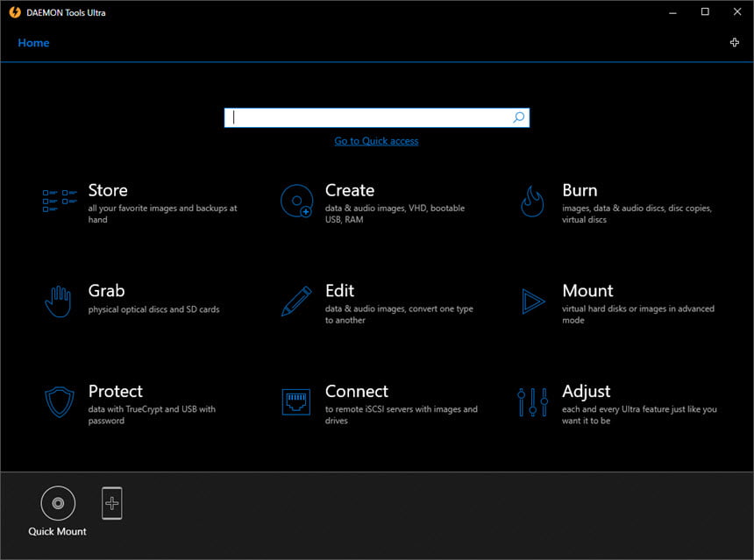The image size is (754, 560).
Task: Open the Grab heading
Action: (x=107, y=291)
